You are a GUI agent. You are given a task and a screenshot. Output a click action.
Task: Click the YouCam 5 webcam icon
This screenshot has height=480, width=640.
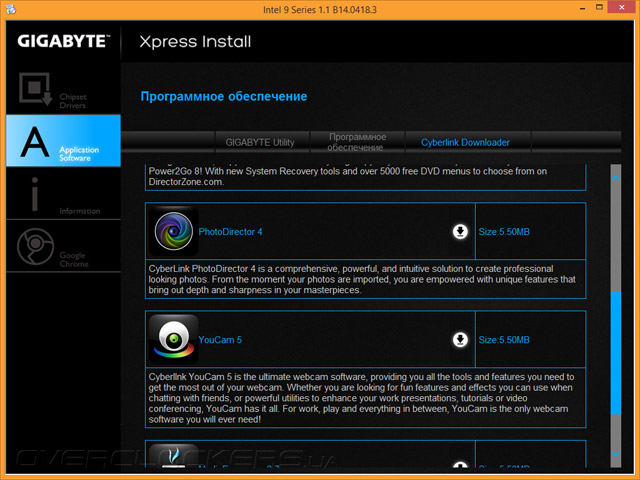coord(173,339)
